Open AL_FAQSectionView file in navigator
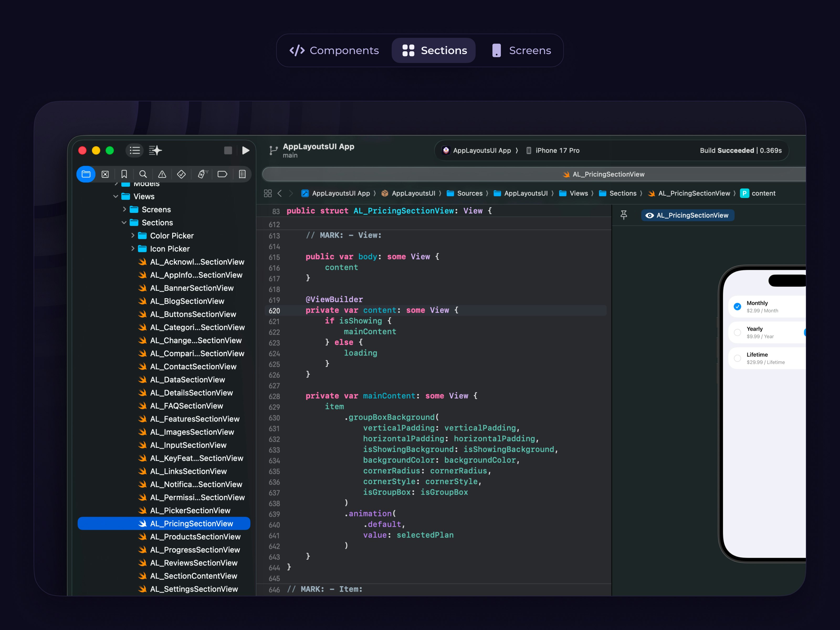This screenshot has width=840, height=630. [186, 406]
